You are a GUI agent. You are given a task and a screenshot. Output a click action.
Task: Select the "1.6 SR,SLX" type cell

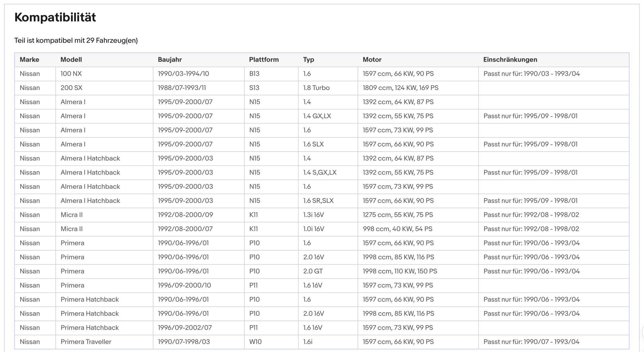pos(318,201)
